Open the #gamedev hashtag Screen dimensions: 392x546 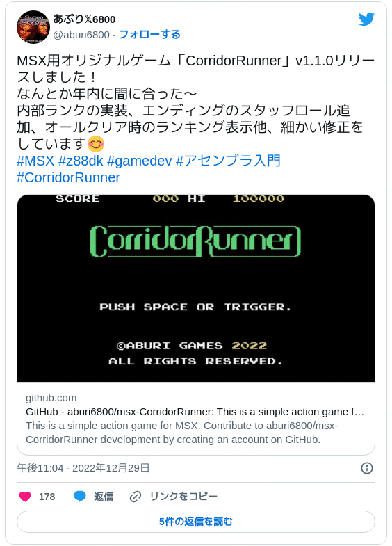click(x=140, y=161)
